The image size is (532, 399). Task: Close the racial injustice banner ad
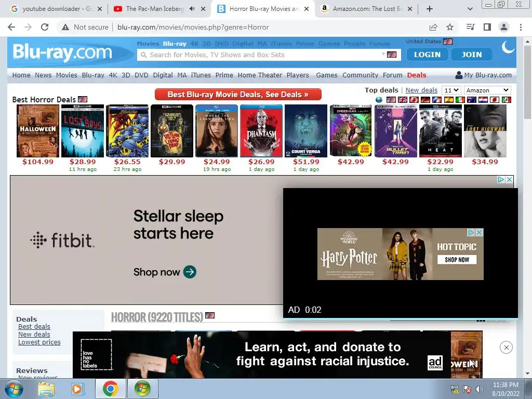tap(506, 348)
